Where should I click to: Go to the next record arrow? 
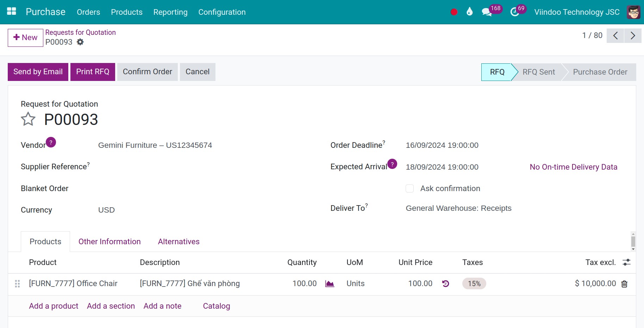(x=633, y=36)
